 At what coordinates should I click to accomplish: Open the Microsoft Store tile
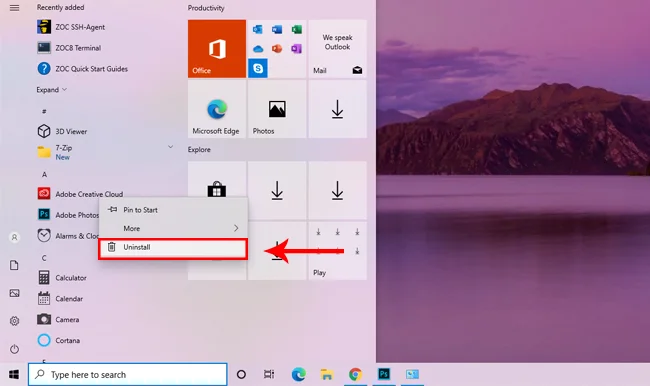(x=217, y=190)
